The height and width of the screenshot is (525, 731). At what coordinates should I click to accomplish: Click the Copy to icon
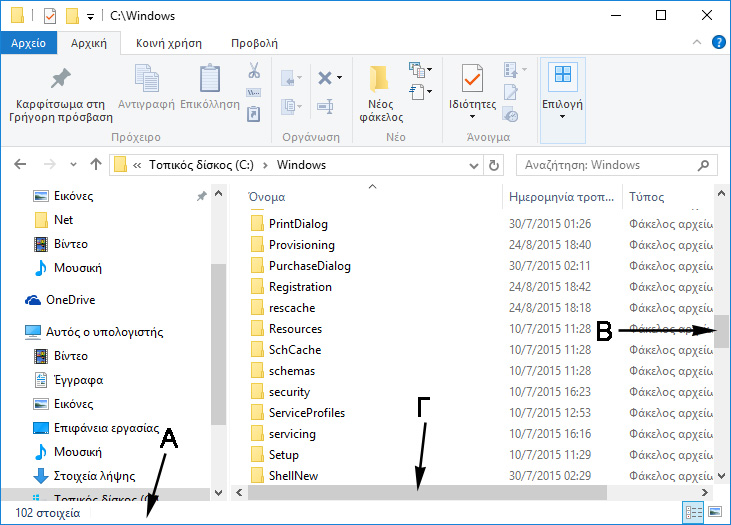[288, 107]
